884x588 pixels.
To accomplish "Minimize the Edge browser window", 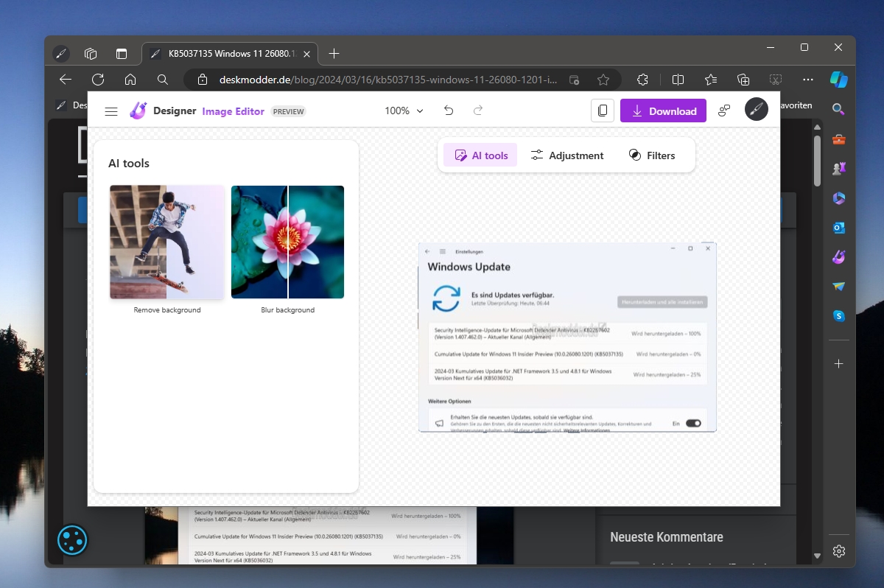I will click(x=770, y=47).
